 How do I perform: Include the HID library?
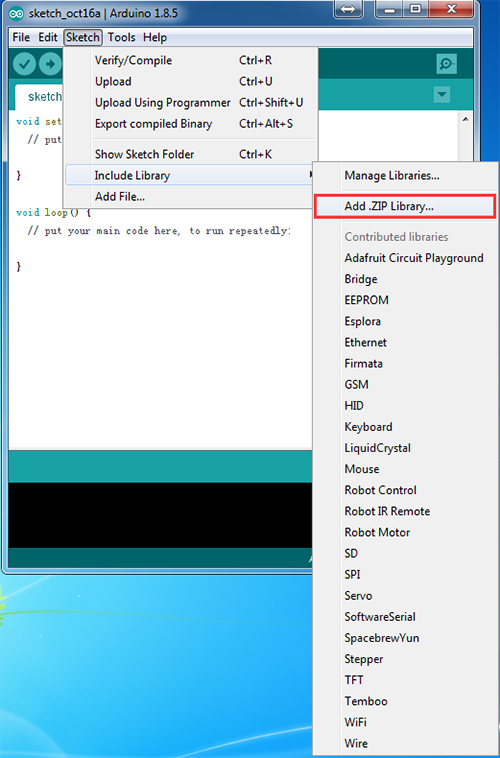[x=405, y=406]
